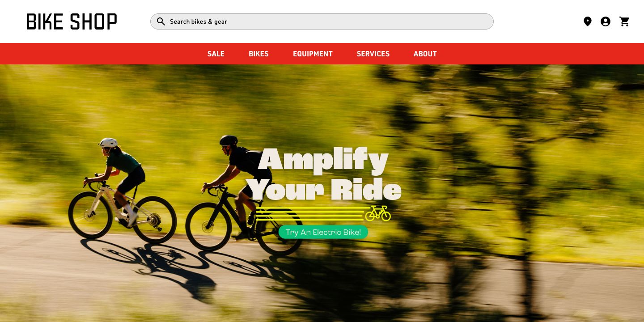Click the Your Ride headline text
This screenshot has width=644, height=322.
[323, 190]
